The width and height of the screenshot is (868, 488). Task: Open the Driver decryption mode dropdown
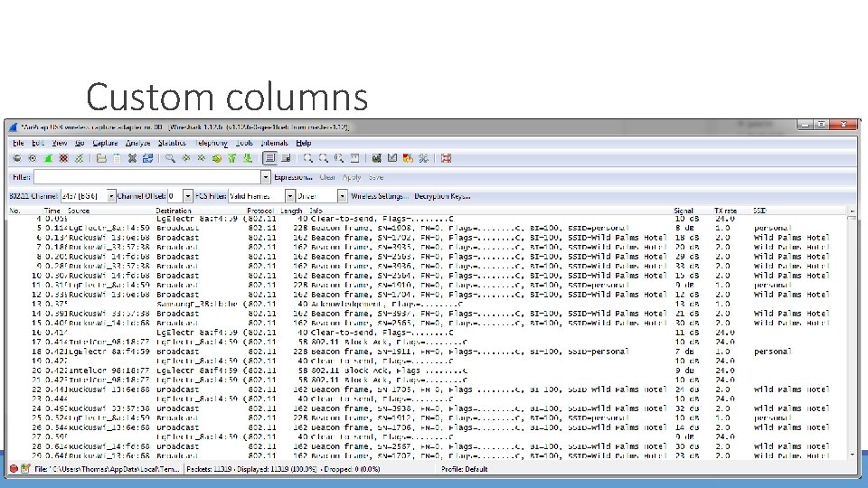(342, 196)
